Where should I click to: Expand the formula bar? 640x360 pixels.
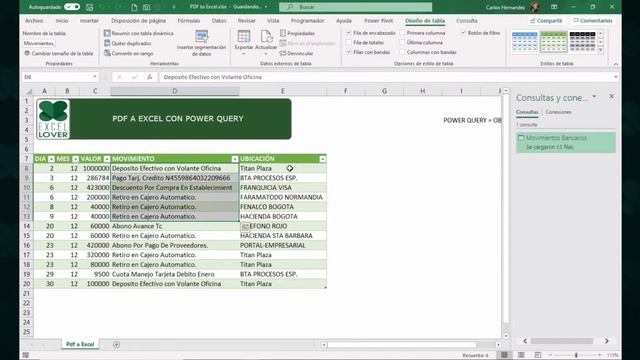coord(616,77)
